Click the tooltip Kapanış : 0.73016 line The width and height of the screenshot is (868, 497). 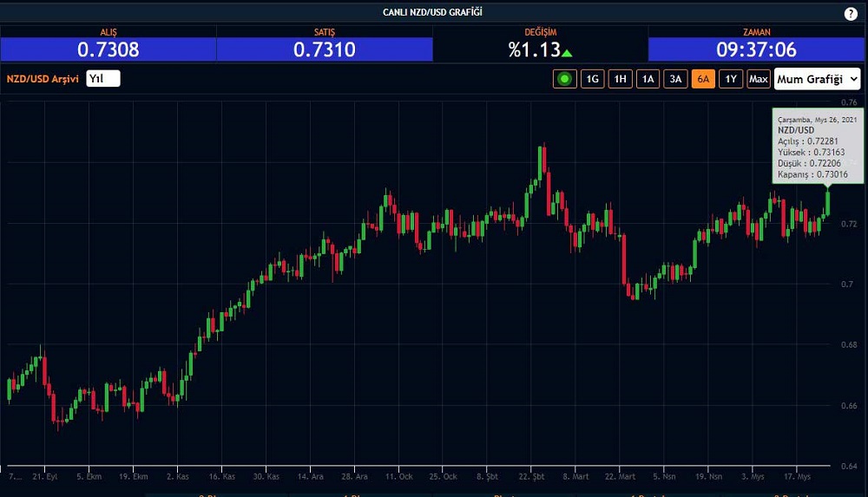click(x=812, y=174)
